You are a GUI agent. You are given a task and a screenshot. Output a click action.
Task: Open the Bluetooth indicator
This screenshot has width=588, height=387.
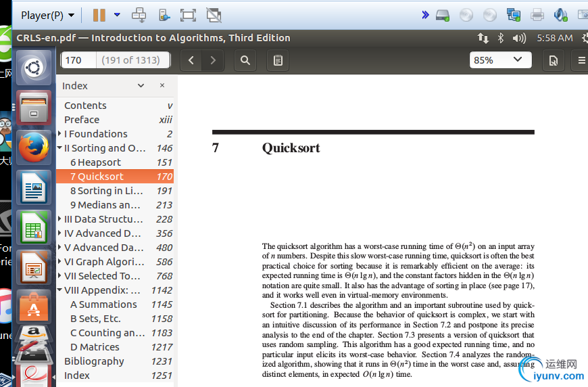(501, 38)
